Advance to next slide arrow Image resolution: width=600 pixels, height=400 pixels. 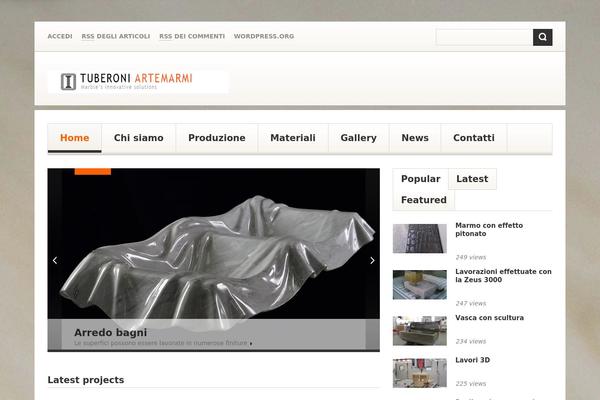372,260
